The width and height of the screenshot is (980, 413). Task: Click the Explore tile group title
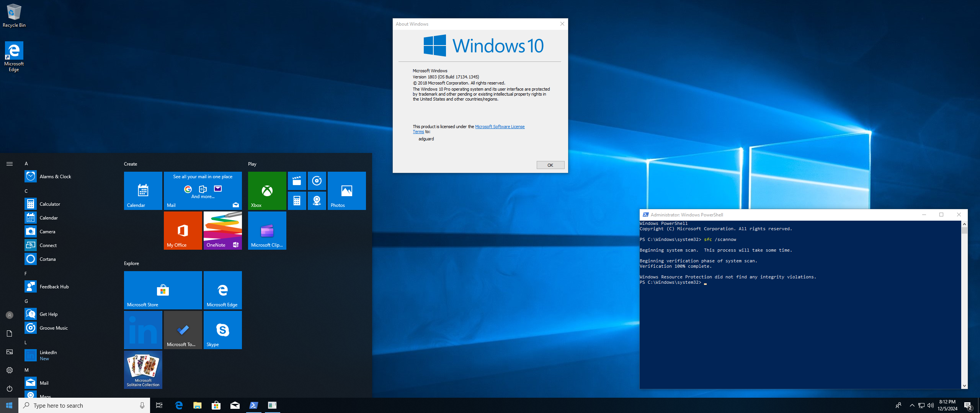[x=131, y=263]
